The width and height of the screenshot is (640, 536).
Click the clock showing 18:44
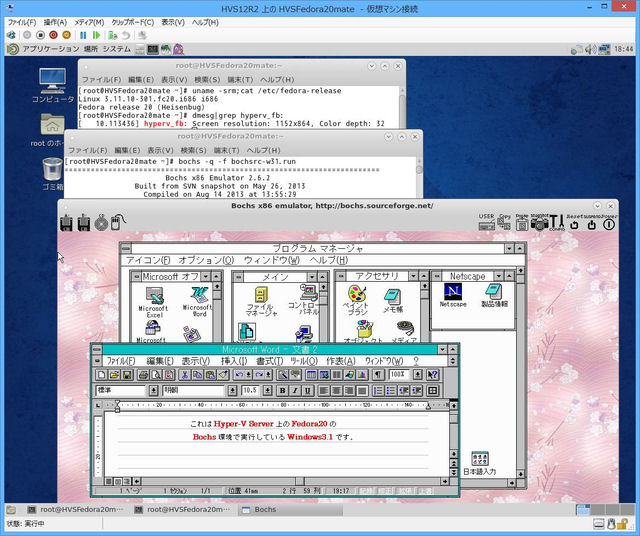click(624, 49)
